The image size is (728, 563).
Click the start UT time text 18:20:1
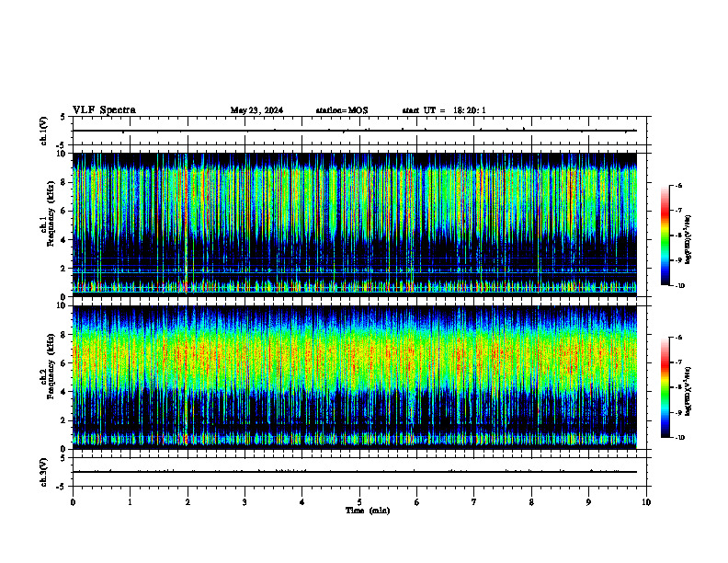470,110
